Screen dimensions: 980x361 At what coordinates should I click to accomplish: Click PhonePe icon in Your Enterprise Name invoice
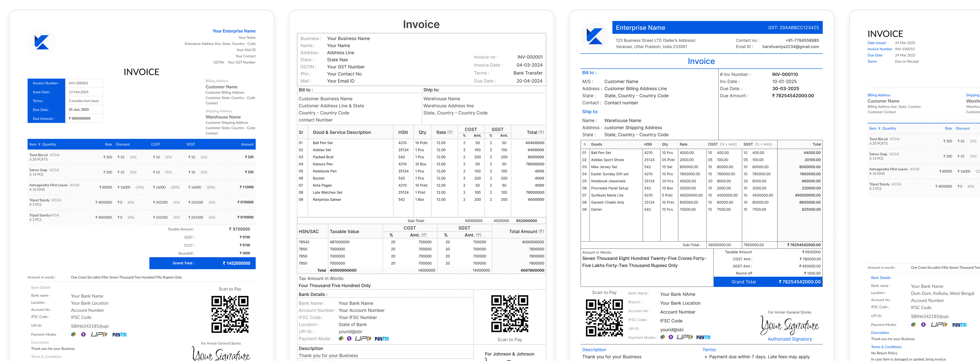point(83,334)
